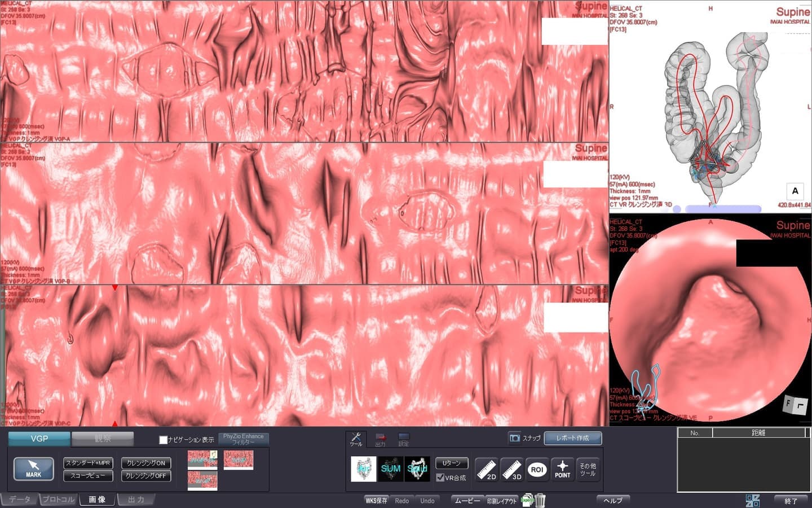
Task: Click the snapshot camera icon
Action: click(514, 438)
